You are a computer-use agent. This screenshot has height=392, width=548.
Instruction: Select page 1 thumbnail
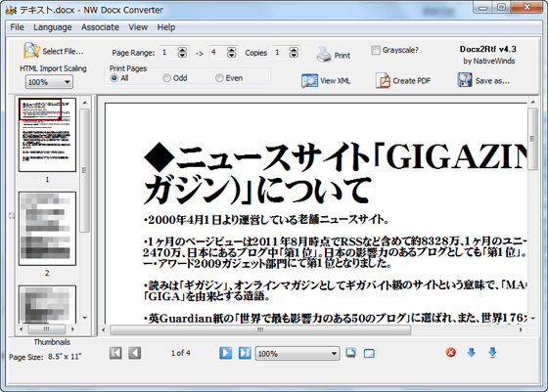47,135
